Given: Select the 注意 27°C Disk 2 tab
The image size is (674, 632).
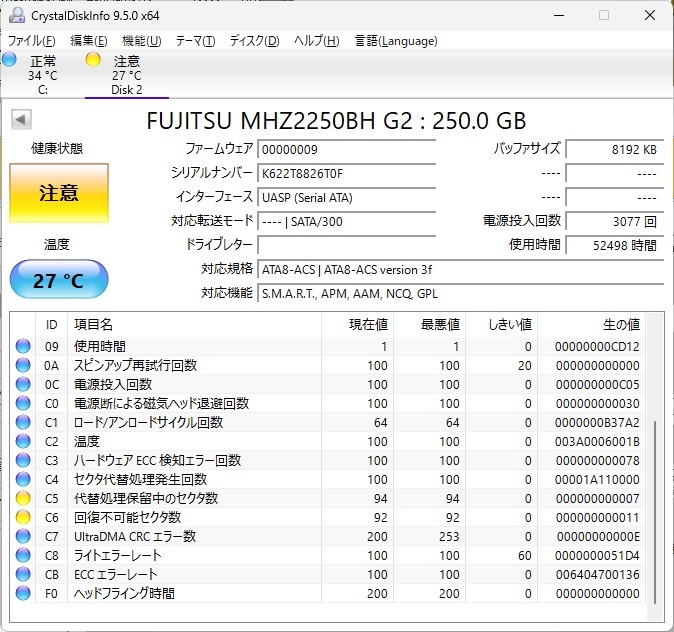Looking at the screenshot, I should [x=127, y=75].
